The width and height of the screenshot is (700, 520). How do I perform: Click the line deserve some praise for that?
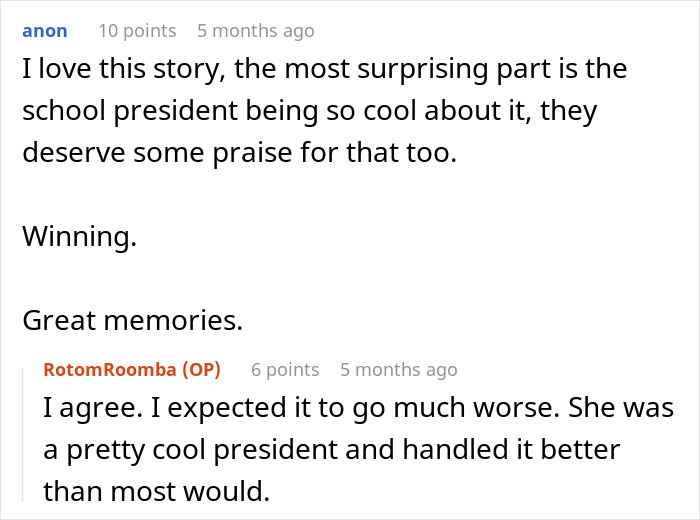point(240,153)
